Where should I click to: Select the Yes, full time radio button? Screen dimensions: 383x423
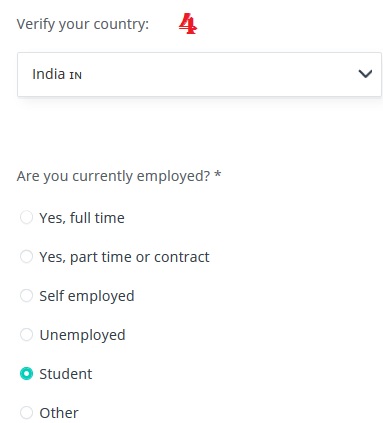pos(26,217)
